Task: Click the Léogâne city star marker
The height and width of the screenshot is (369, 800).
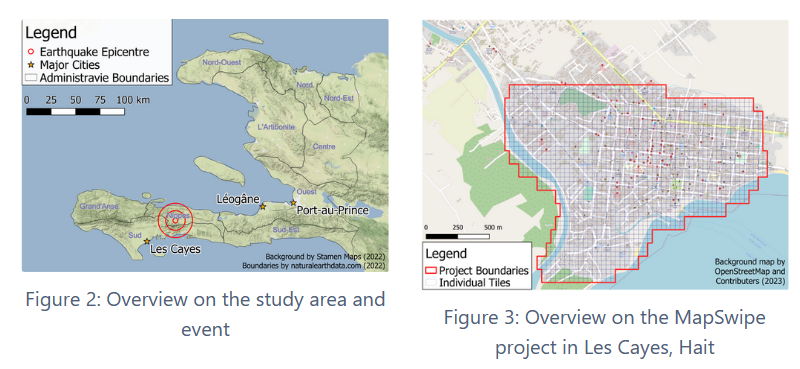Action: pyautogui.click(x=263, y=207)
